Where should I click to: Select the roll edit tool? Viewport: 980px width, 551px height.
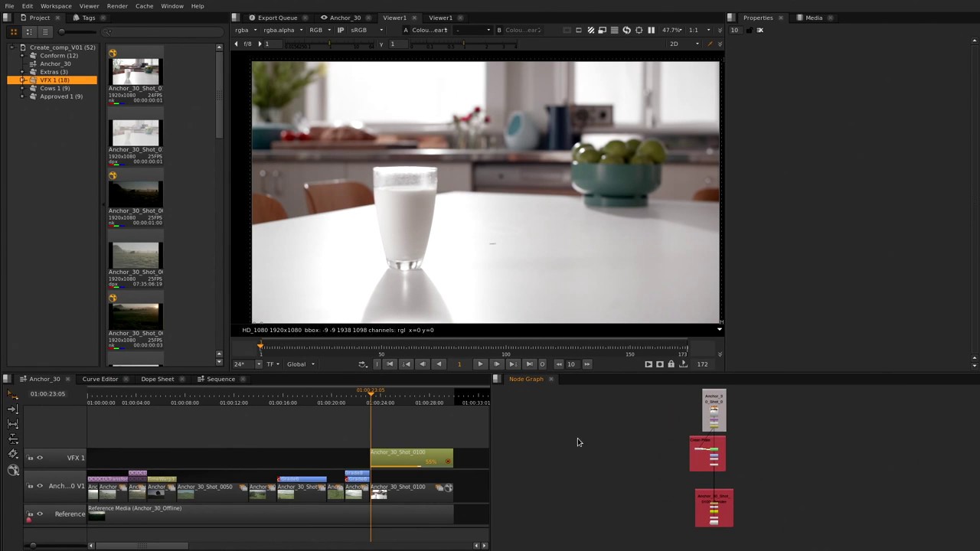click(12, 439)
